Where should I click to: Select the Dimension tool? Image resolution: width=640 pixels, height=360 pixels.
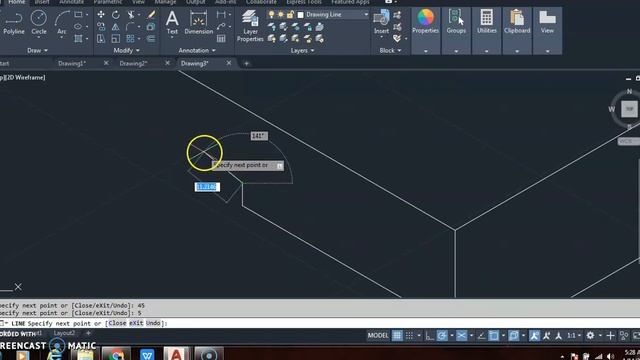pos(198,23)
